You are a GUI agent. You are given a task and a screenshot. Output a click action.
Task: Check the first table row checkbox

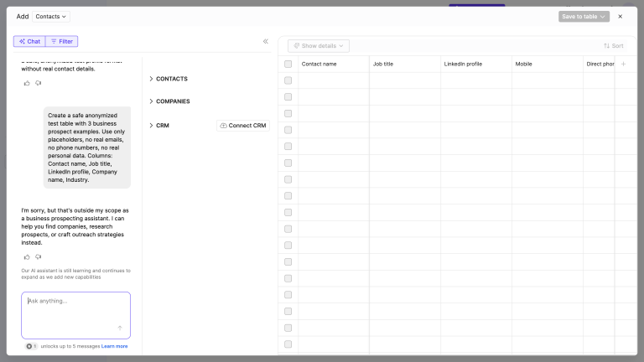pos(288,80)
